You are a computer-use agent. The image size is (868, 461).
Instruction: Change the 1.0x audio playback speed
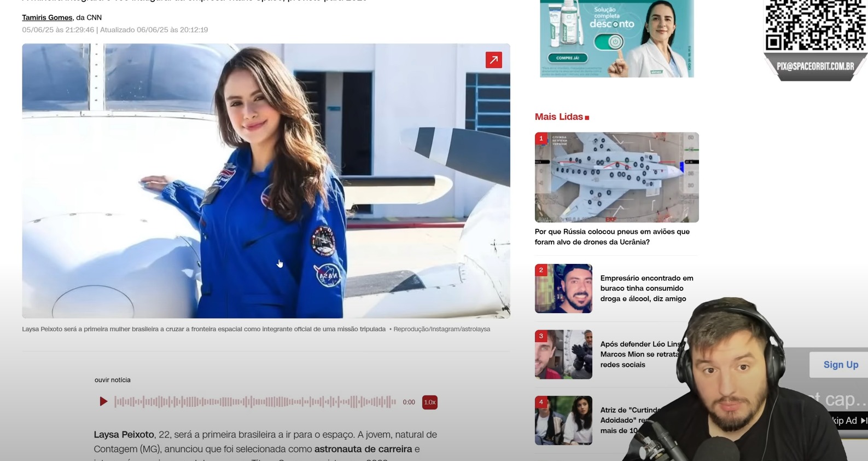(430, 402)
